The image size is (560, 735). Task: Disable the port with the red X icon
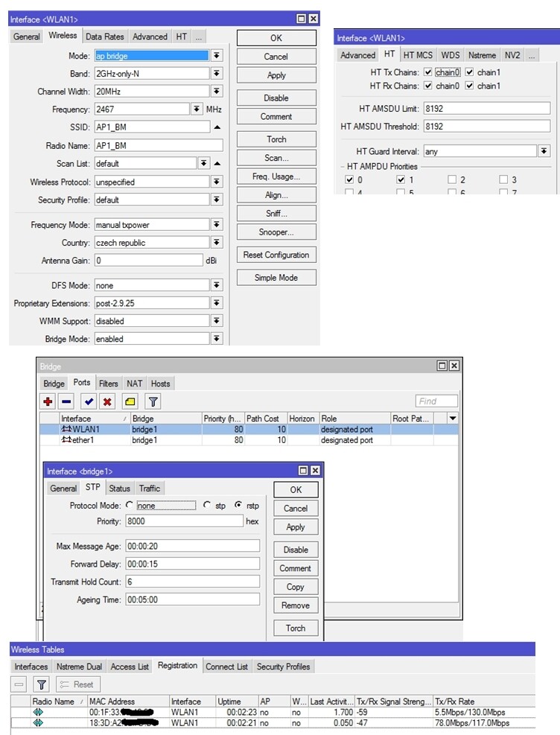click(107, 401)
